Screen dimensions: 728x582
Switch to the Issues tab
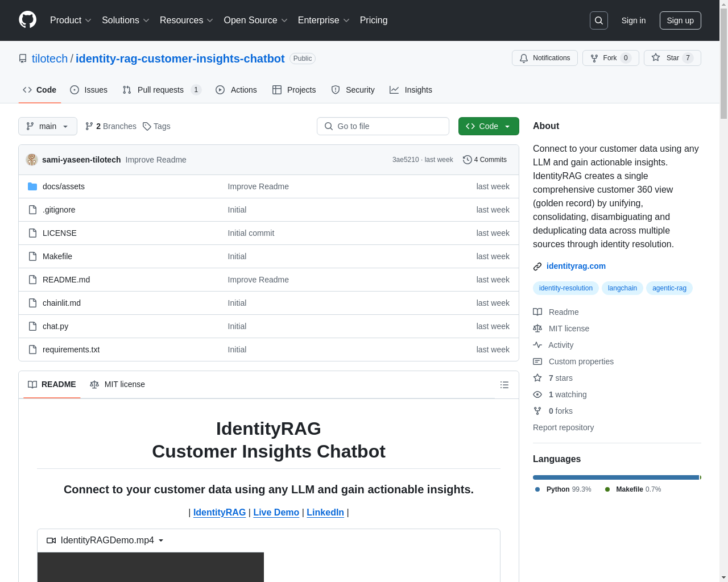point(89,90)
